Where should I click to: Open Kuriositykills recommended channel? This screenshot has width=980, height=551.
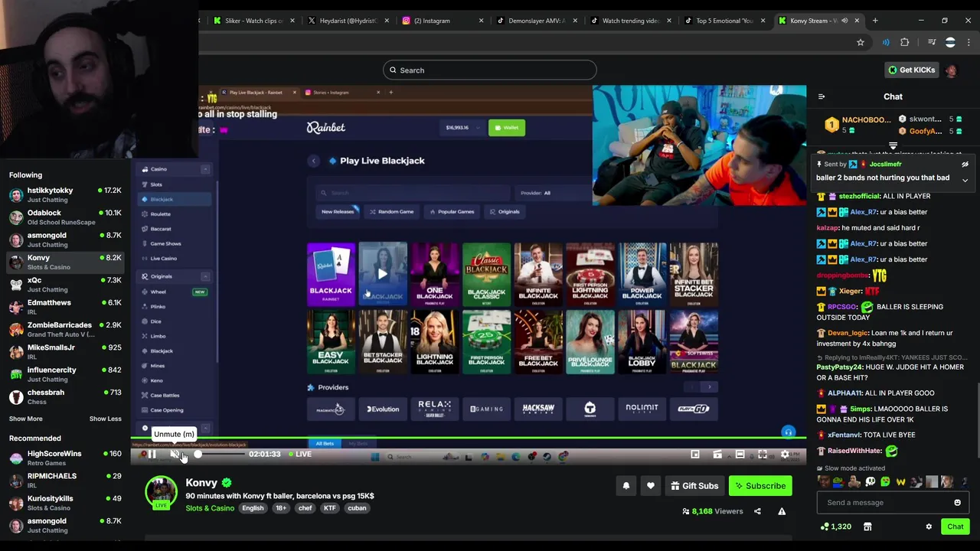[65, 503]
